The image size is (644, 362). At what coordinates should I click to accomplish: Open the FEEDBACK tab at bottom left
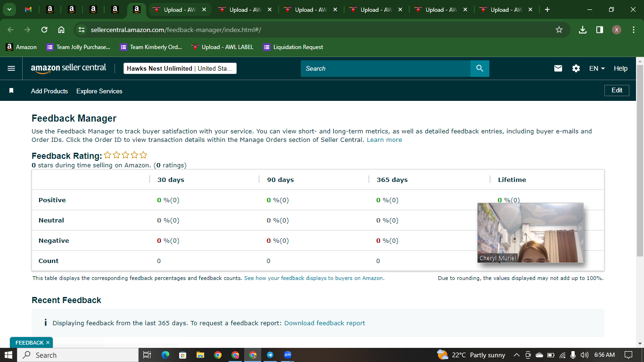click(x=29, y=343)
